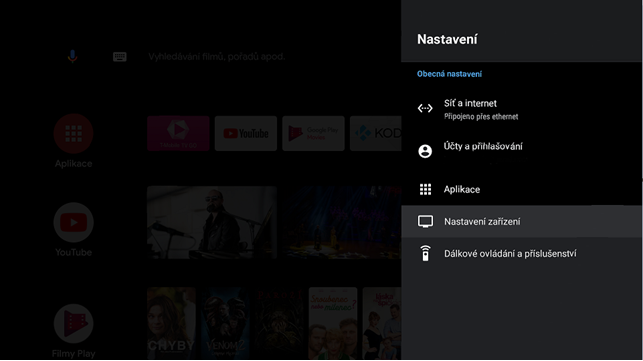The height and width of the screenshot is (361, 643).
Task: Launch the YouTube app tile
Action: (x=246, y=133)
